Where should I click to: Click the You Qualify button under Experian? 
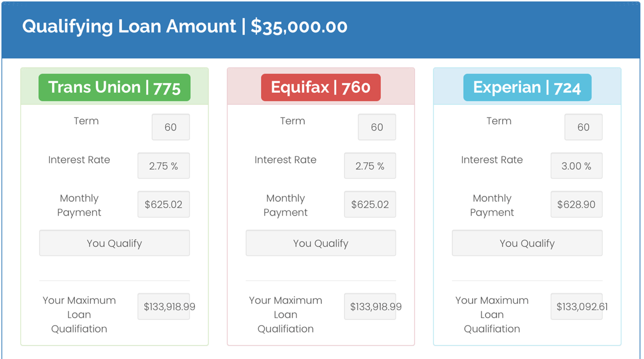click(527, 243)
